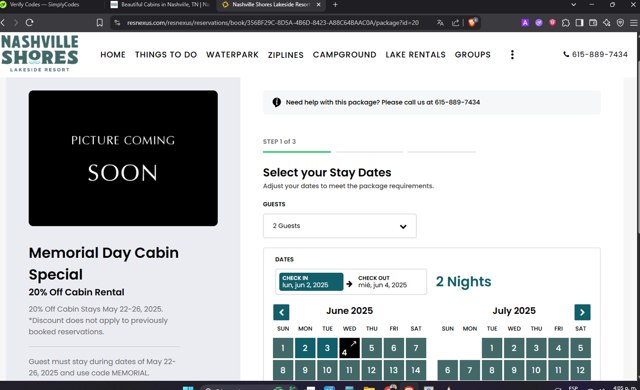Click the round purple extension icon
Screen dimensions: 640x390
pos(539,23)
